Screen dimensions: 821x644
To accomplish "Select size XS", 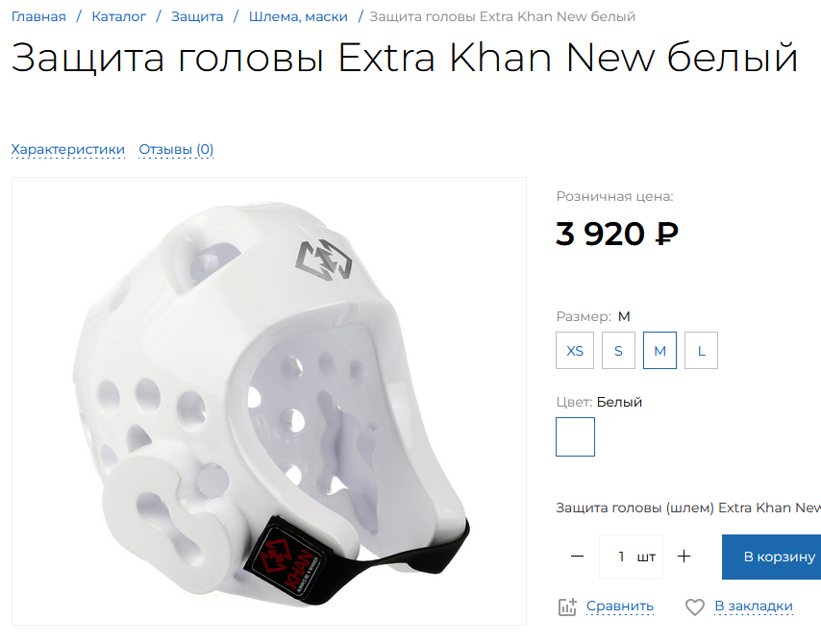I will pos(575,350).
